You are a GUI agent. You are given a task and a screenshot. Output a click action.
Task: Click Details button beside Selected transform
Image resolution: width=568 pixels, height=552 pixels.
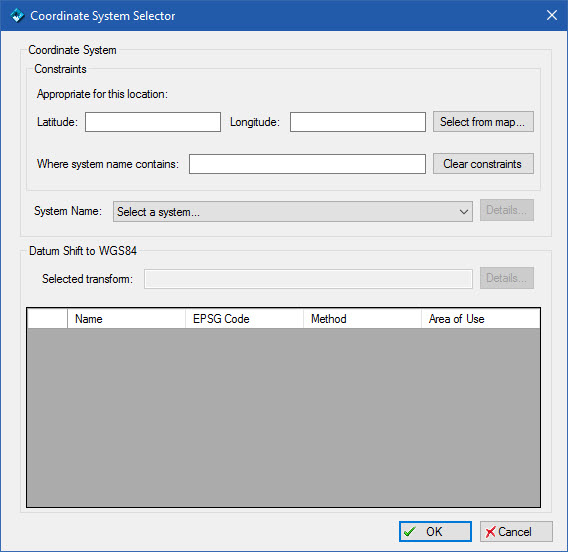pyautogui.click(x=507, y=278)
